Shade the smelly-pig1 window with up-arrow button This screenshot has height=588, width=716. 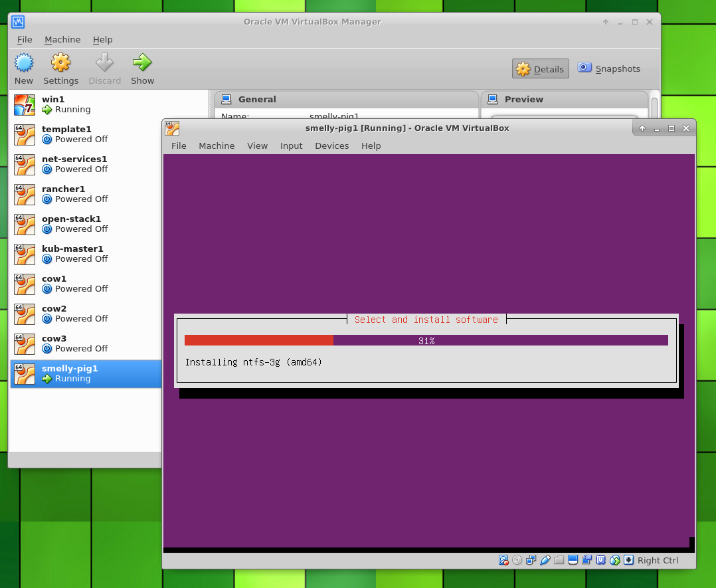[642, 128]
